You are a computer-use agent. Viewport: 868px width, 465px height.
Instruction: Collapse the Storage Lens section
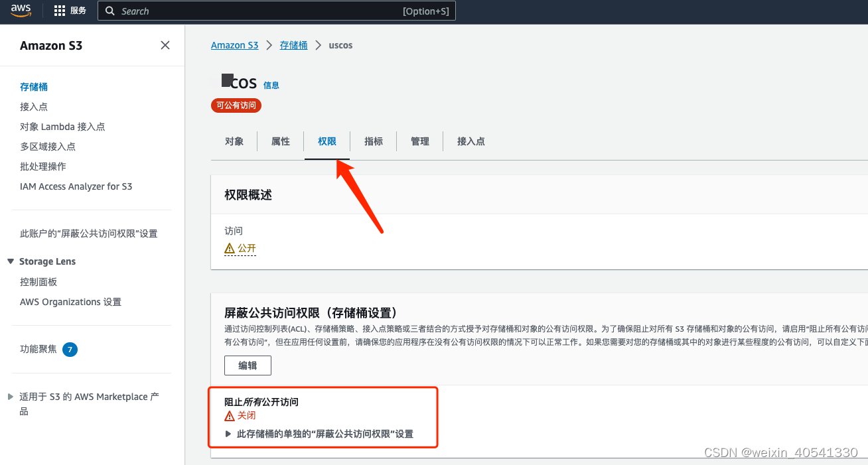pyautogui.click(x=11, y=261)
